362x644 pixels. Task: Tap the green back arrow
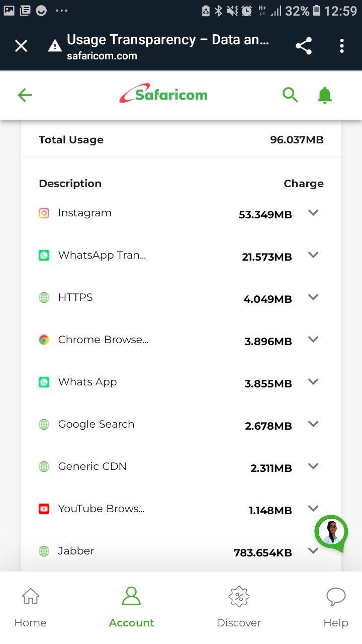[x=25, y=95]
